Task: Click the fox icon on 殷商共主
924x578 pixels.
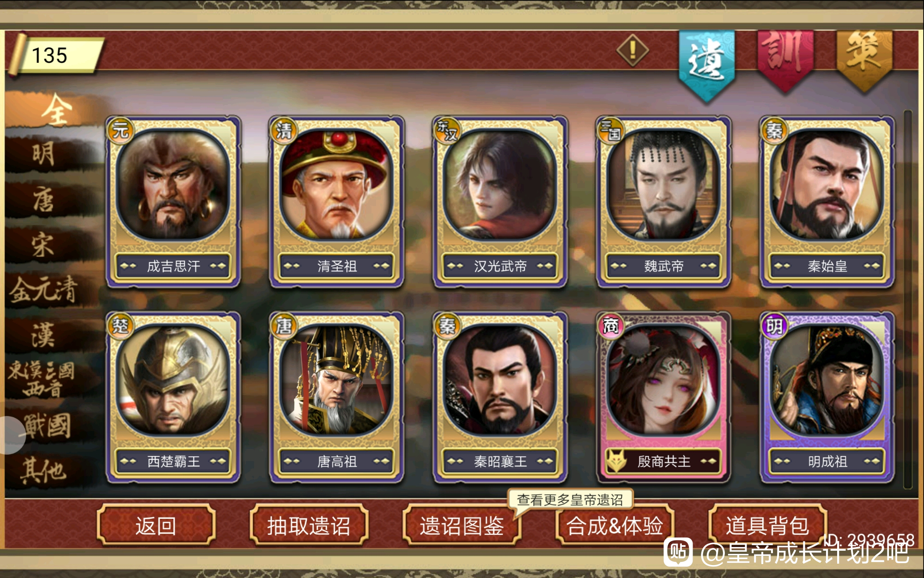Action: pyautogui.click(x=616, y=461)
